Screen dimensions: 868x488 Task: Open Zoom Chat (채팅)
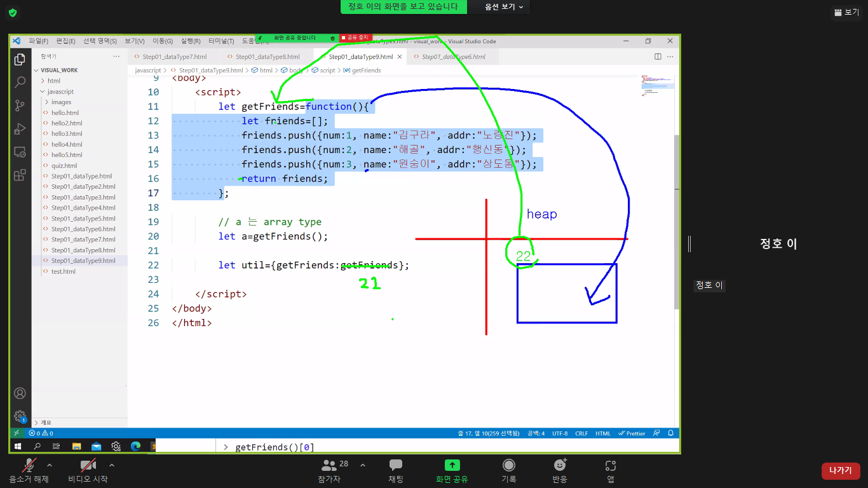pyautogui.click(x=396, y=471)
